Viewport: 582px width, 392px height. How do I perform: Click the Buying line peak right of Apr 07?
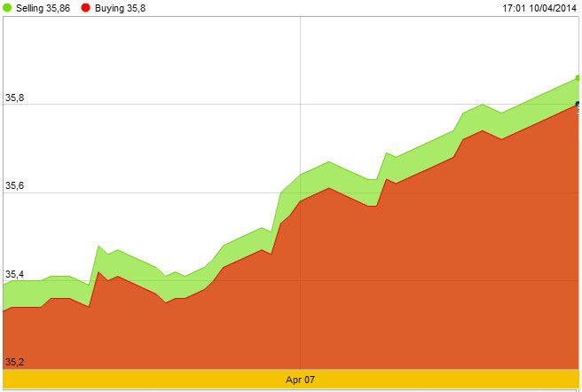328,188
